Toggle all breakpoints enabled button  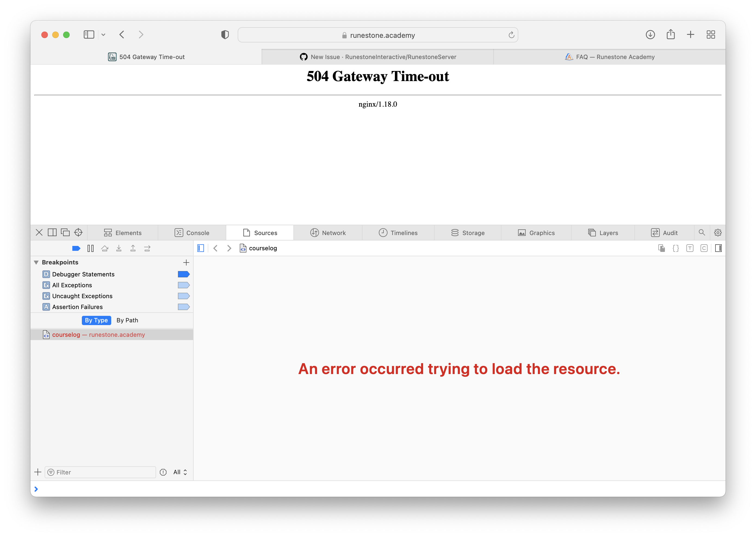point(76,248)
